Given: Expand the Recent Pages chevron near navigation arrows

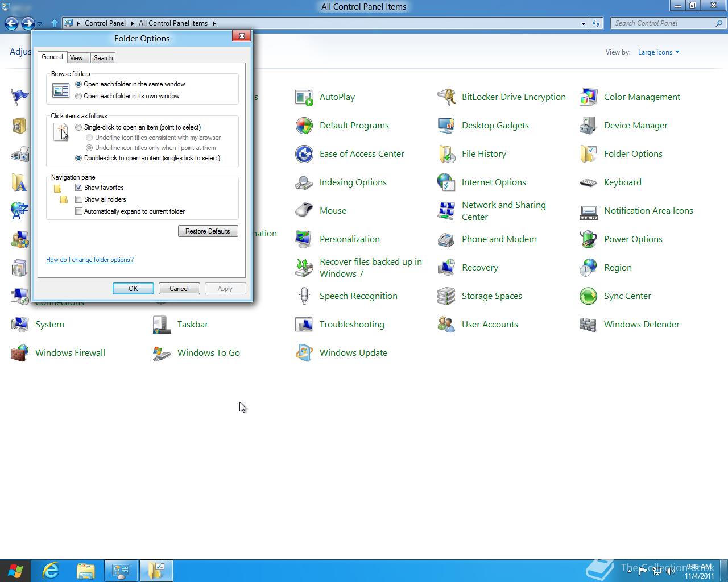Looking at the screenshot, I should [39, 24].
